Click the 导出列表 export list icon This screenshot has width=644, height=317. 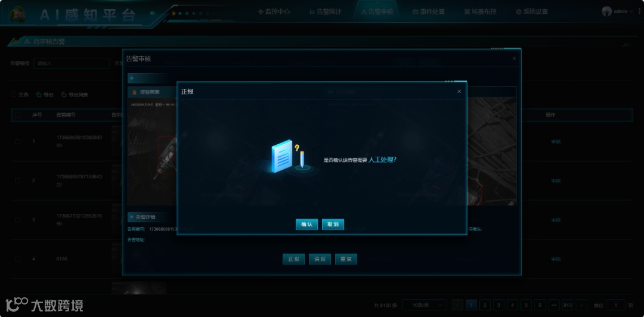(64, 94)
